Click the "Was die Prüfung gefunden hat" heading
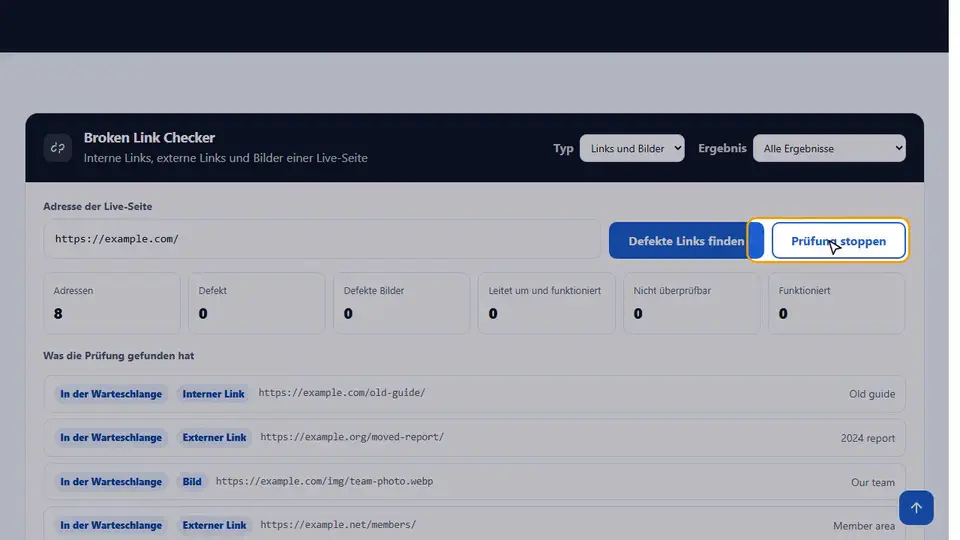The width and height of the screenshot is (960, 540). [x=119, y=356]
